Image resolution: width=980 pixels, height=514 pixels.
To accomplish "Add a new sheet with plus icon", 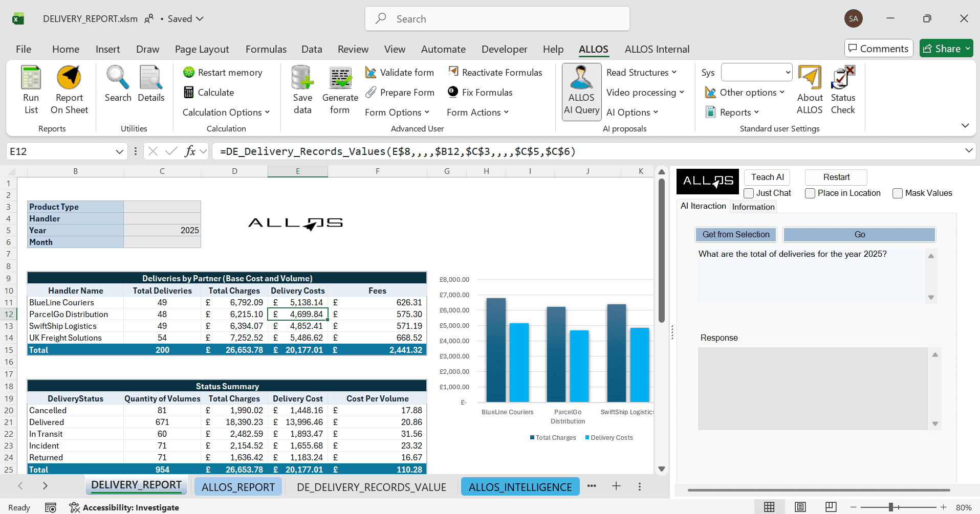I will pyautogui.click(x=616, y=486).
